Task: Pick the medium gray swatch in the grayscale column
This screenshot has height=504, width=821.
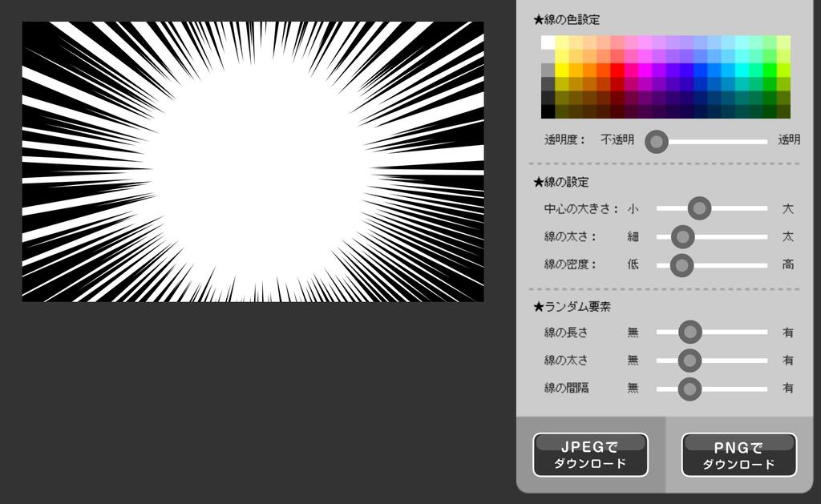Action: point(548,71)
